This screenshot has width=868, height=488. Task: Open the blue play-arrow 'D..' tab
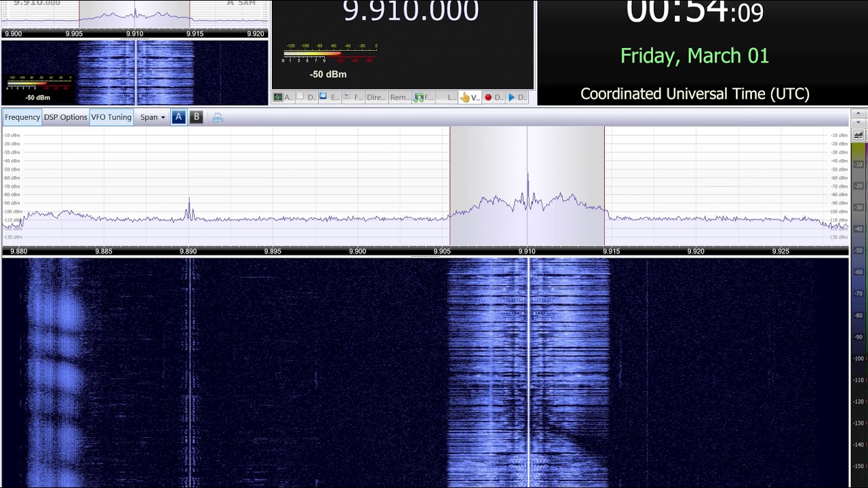click(x=517, y=98)
